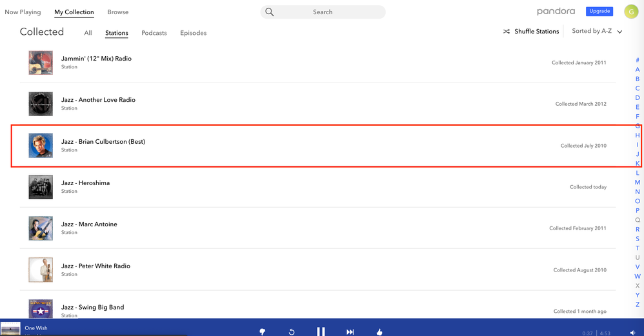Click into the Search field

pos(323,12)
